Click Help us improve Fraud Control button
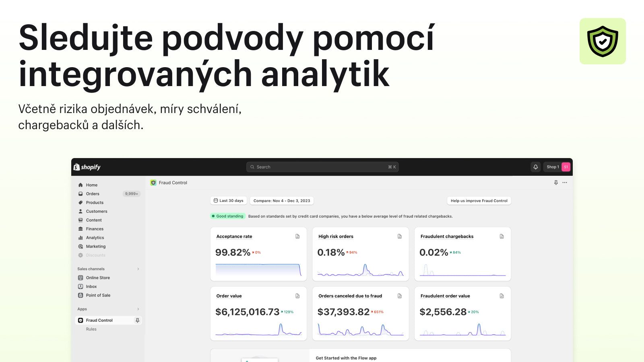This screenshot has width=644, height=362. coord(479,201)
